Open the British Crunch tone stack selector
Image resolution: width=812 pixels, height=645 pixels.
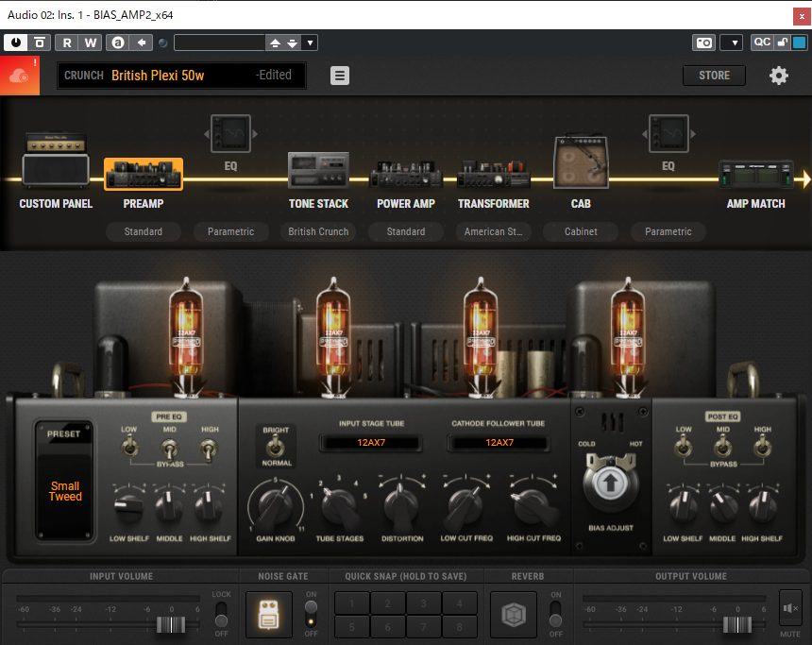[318, 231]
